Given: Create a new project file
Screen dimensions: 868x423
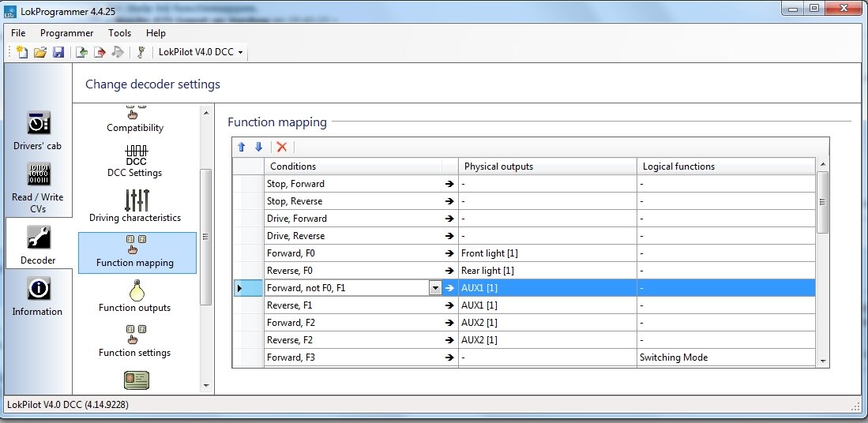Looking at the screenshot, I should pos(22,52).
